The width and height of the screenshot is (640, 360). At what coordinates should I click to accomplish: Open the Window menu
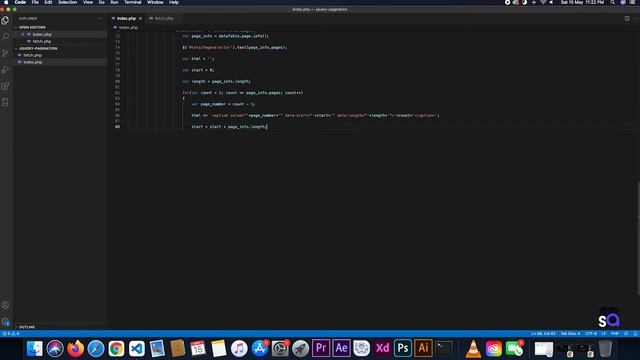click(155, 2)
